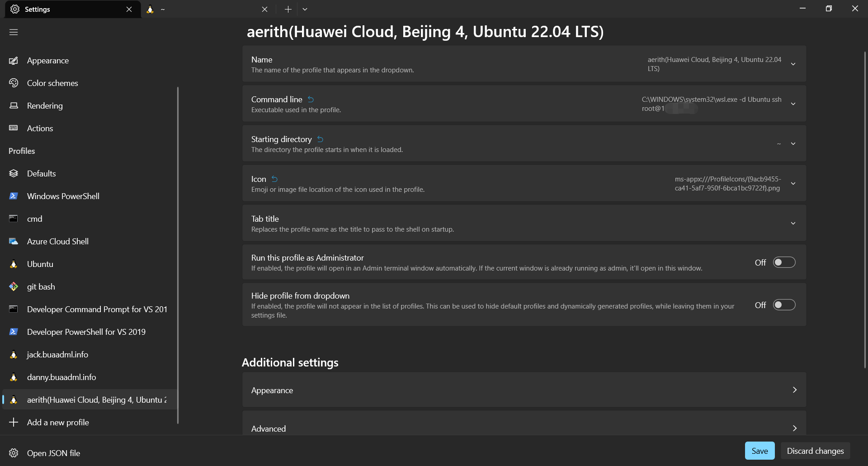Reset Command line to inherited value
The image size is (868, 466).
(x=311, y=100)
